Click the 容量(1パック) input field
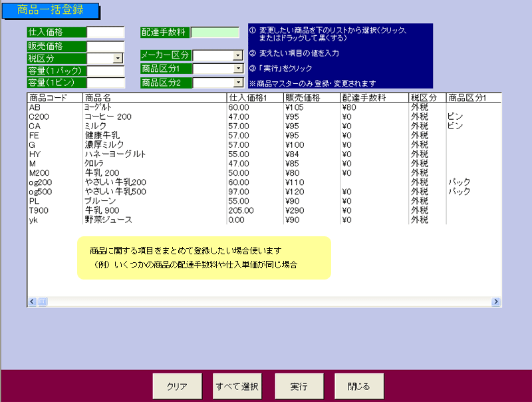The image size is (532, 402). (x=105, y=71)
